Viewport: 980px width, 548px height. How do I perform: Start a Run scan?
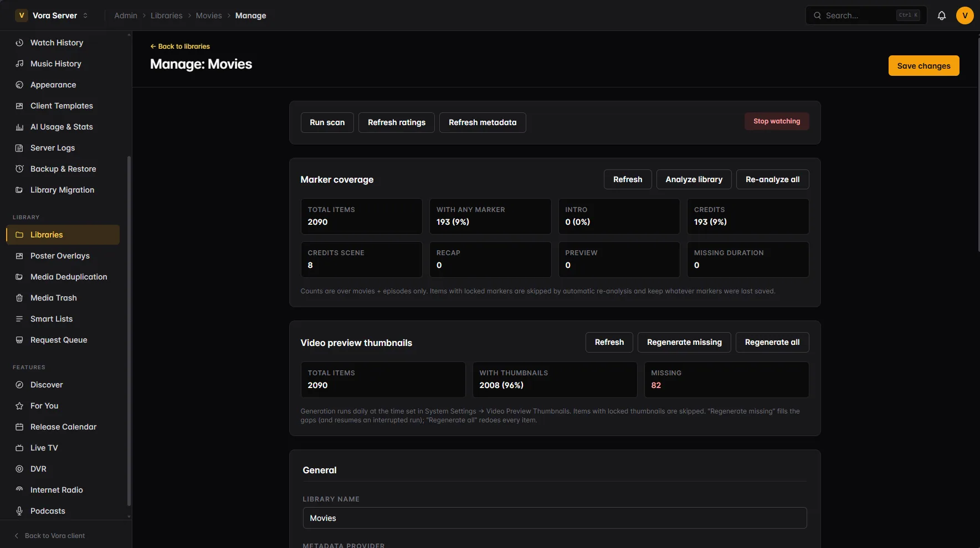click(327, 122)
